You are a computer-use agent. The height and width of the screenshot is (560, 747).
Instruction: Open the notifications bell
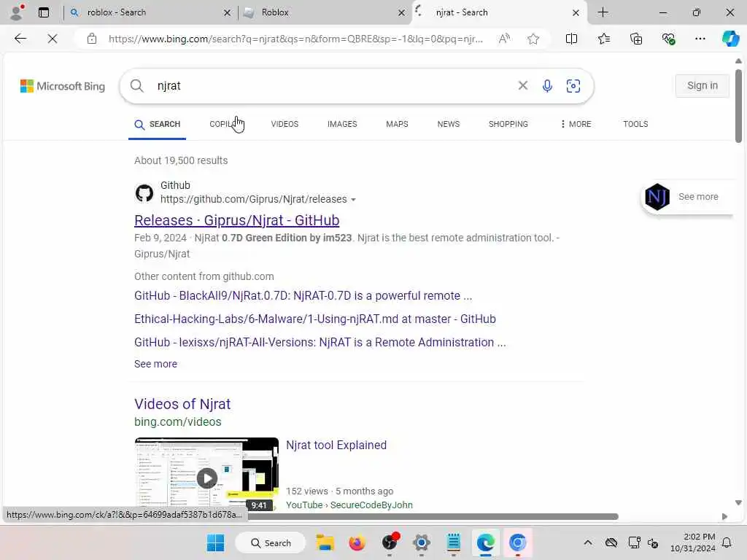pos(727,542)
